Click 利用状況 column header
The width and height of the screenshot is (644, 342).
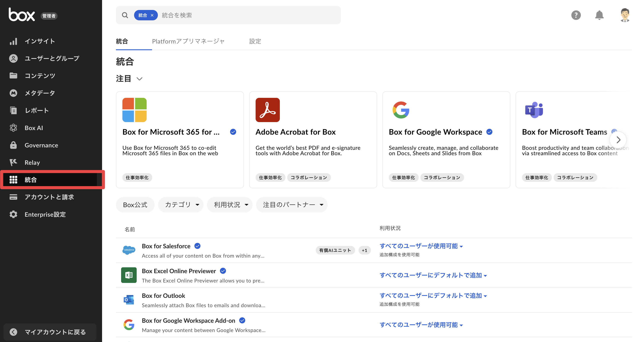tap(390, 228)
